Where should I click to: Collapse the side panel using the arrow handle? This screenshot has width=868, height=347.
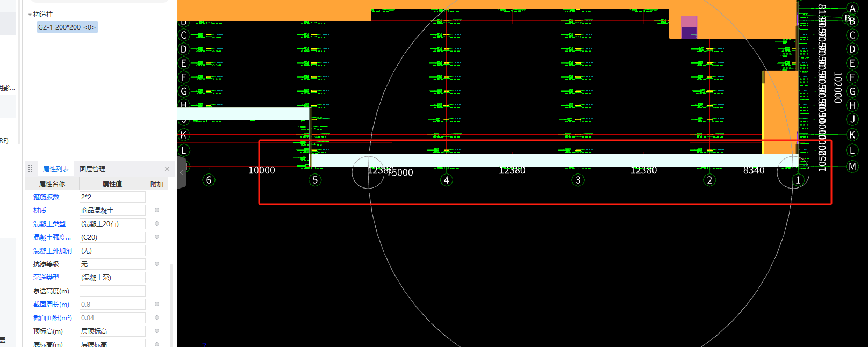[x=182, y=173]
